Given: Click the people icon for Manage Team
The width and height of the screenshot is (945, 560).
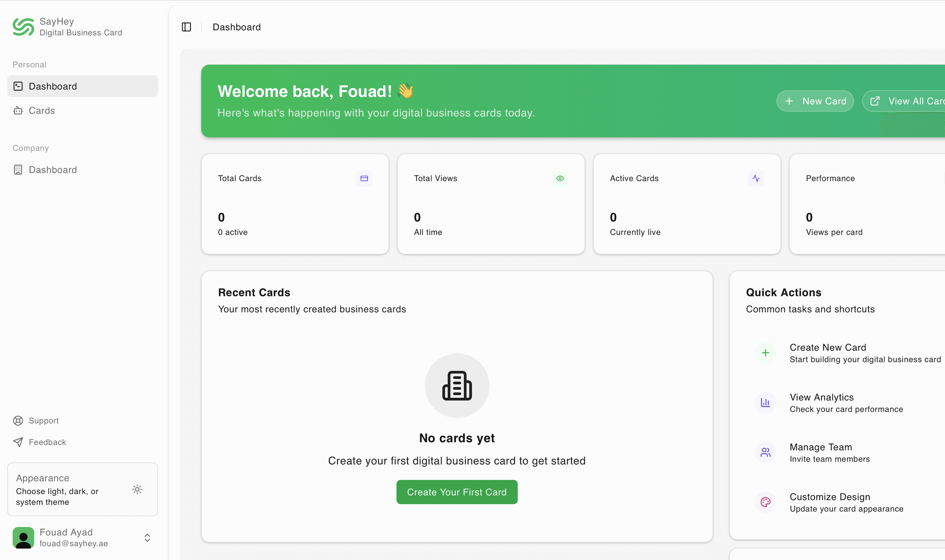Looking at the screenshot, I should pos(765,452).
